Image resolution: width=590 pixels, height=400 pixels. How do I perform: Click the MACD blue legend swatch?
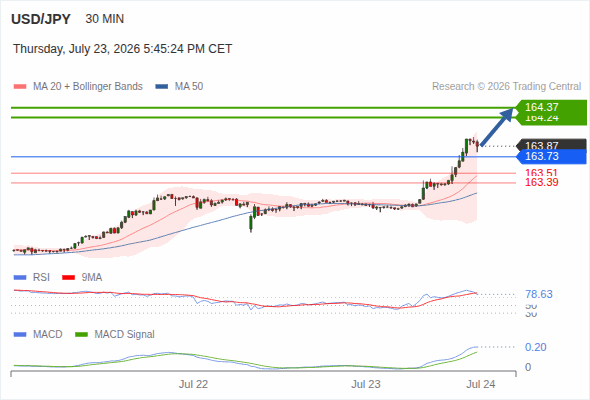[20, 334]
